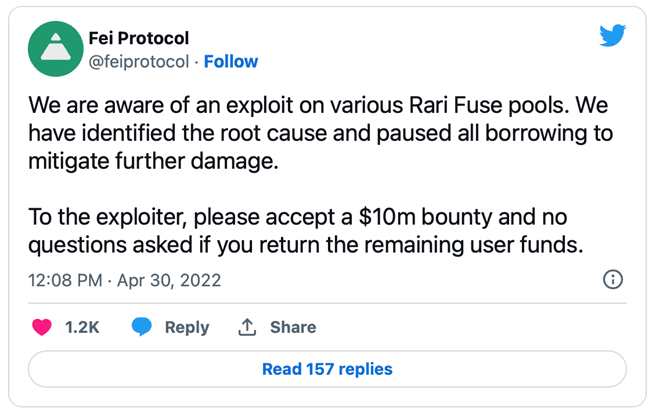Read 157 replies on the tweet
This screenshot has height=419, width=656.
click(327, 369)
